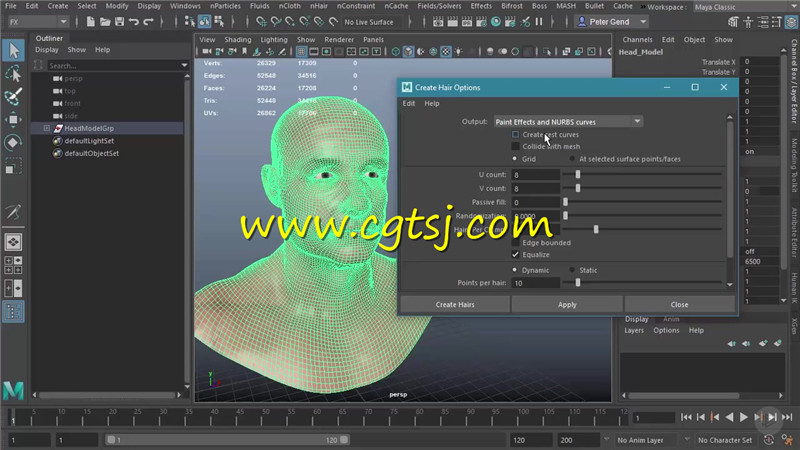Open the FX menu set dropdown

click(37, 22)
